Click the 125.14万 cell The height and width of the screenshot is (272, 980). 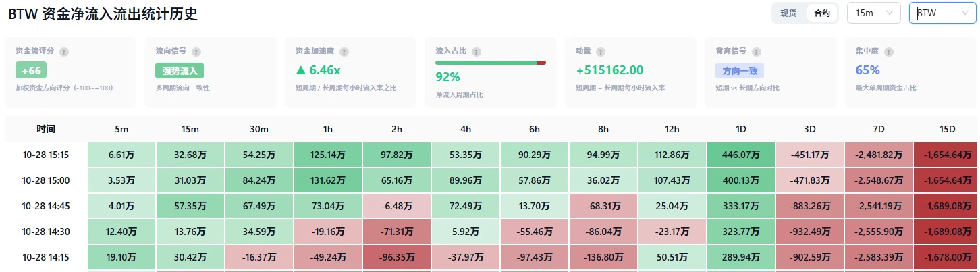(328, 155)
